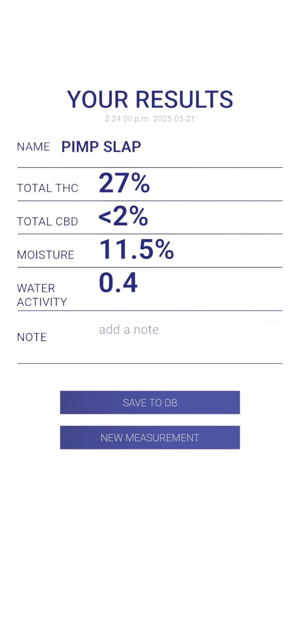Viewport: 300px width, 644px height.
Task: Select the PIMP SLAP sample name
Action: (x=101, y=147)
